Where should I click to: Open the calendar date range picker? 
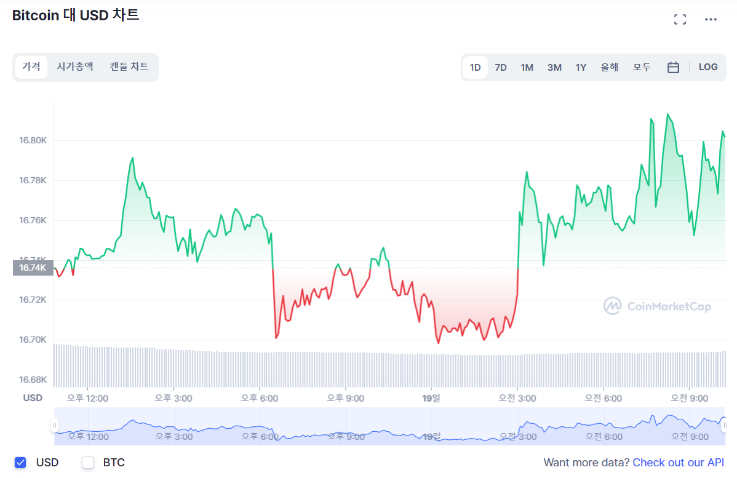point(673,67)
